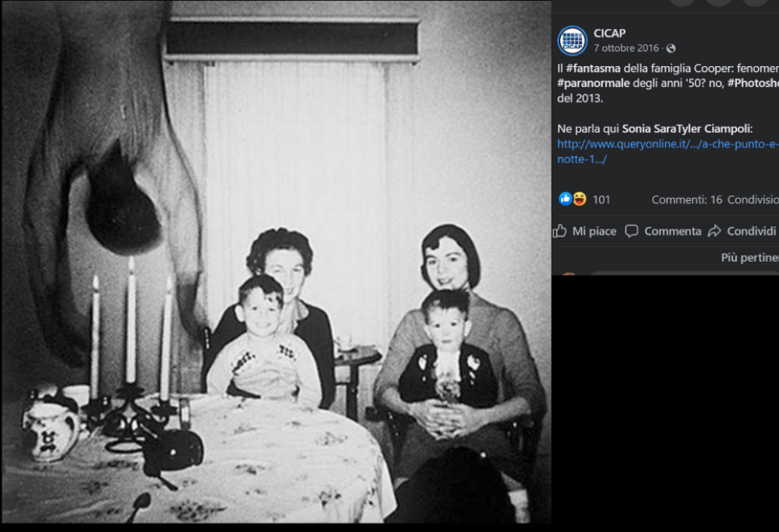Share the post using Condividi

743,231
